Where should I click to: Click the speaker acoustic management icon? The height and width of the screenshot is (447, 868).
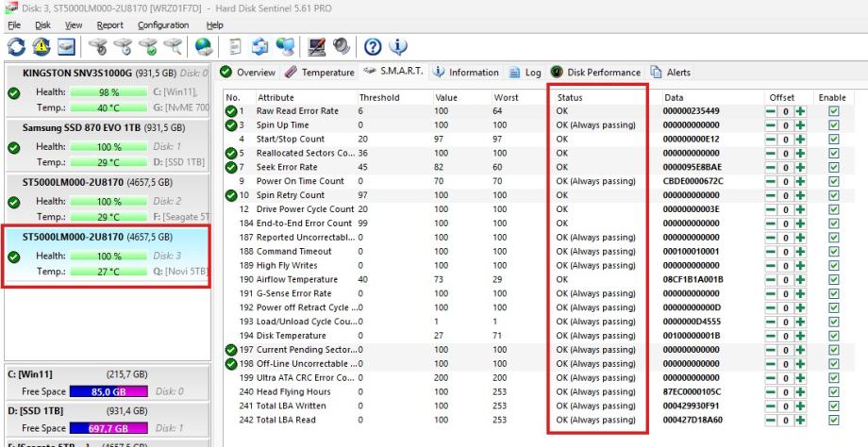click(341, 46)
